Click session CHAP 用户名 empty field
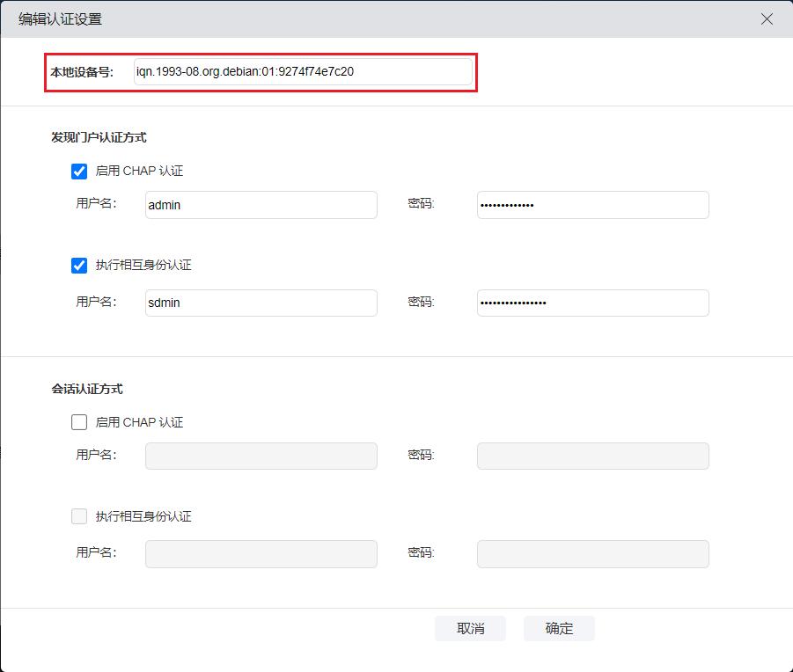Image resolution: width=793 pixels, height=672 pixels. [261, 456]
